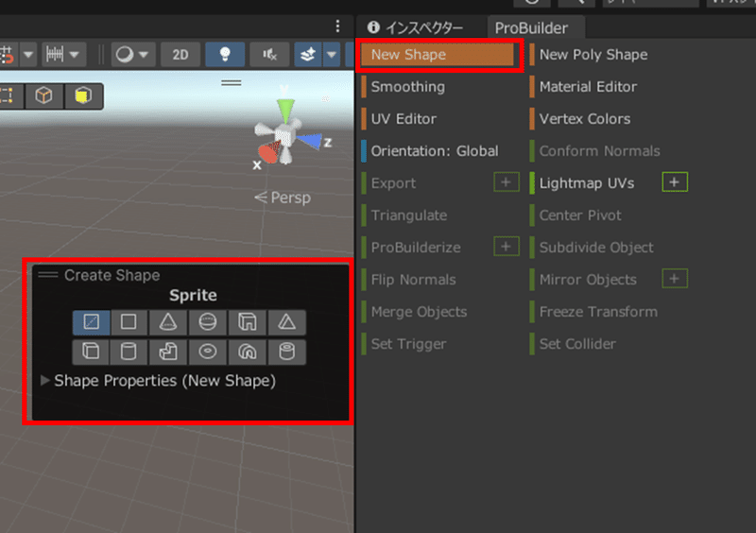The width and height of the screenshot is (756, 533).
Task: Open ProBuilderize options plus button
Action: [x=507, y=247]
